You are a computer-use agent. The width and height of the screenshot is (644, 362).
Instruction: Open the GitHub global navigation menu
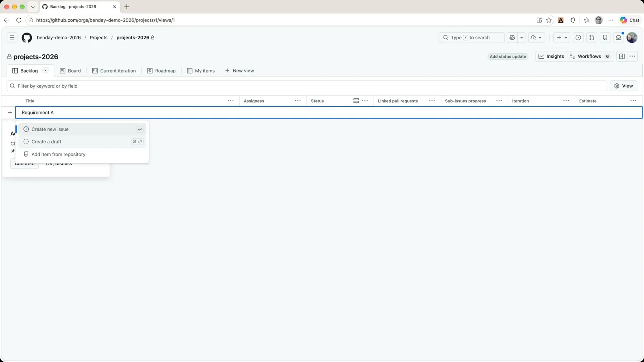click(12, 38)
